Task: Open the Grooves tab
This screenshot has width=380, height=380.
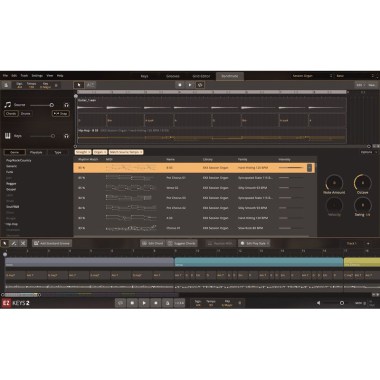Action: [x=173, y=76]
